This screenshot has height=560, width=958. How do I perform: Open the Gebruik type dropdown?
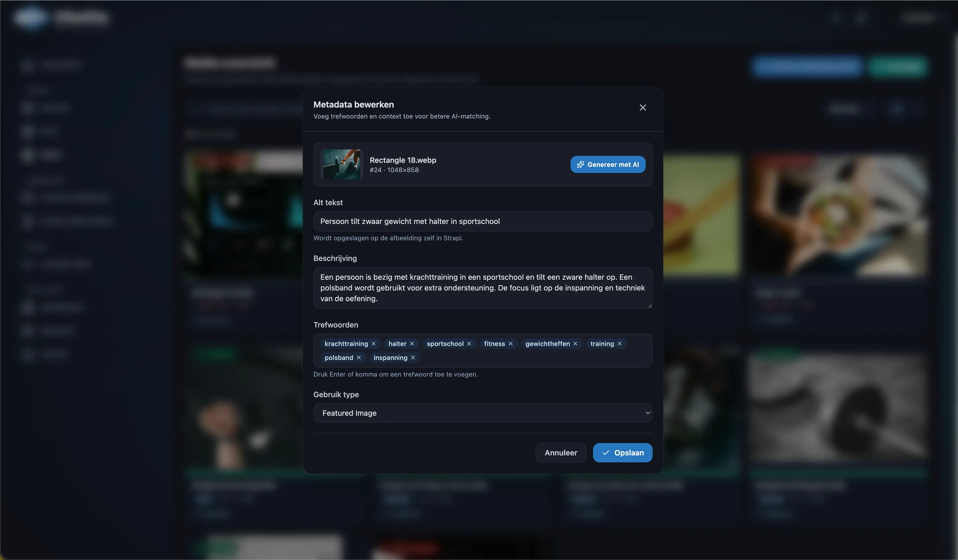point(483,413)
